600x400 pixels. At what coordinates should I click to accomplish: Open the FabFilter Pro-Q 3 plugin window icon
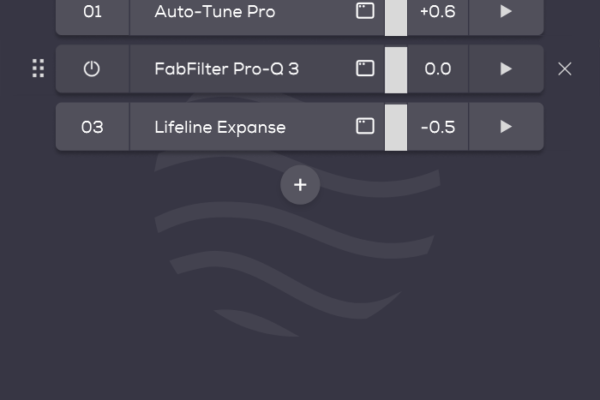pos(365,69)
